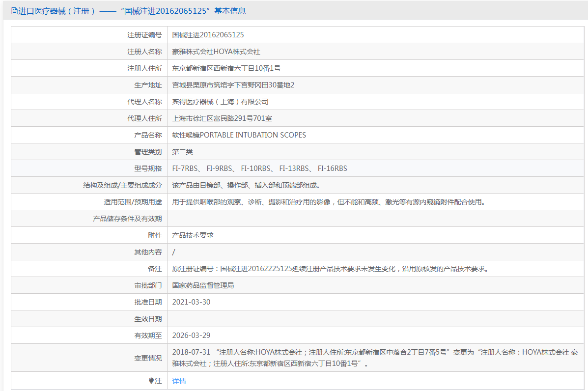Image resolution: width=588 pixels, height=391 pixels.
Task: Click model specifications starting with FI-7RBS
Action: tap(259, 168)
